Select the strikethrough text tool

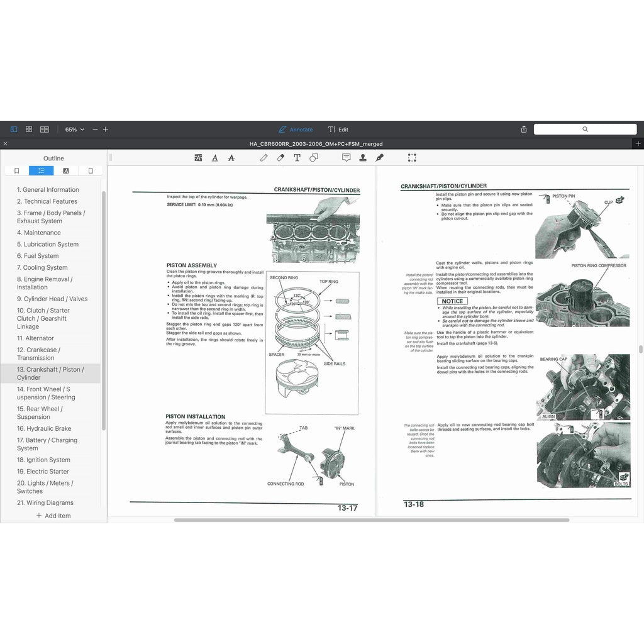[231, 158]
